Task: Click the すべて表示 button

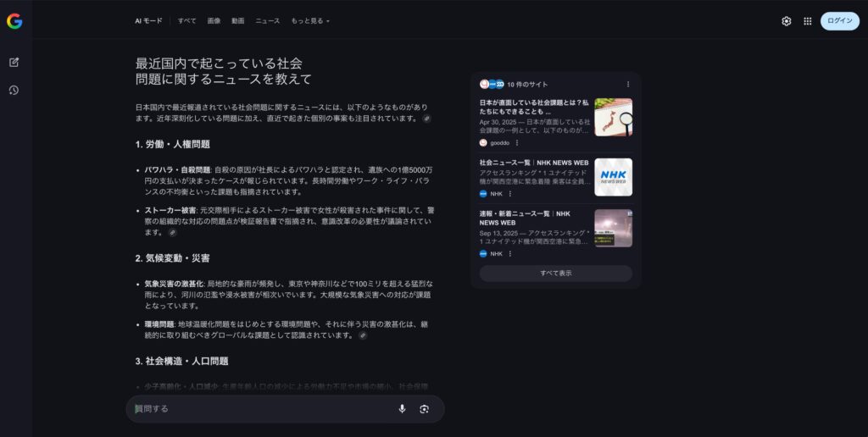Action: point(555,274)
